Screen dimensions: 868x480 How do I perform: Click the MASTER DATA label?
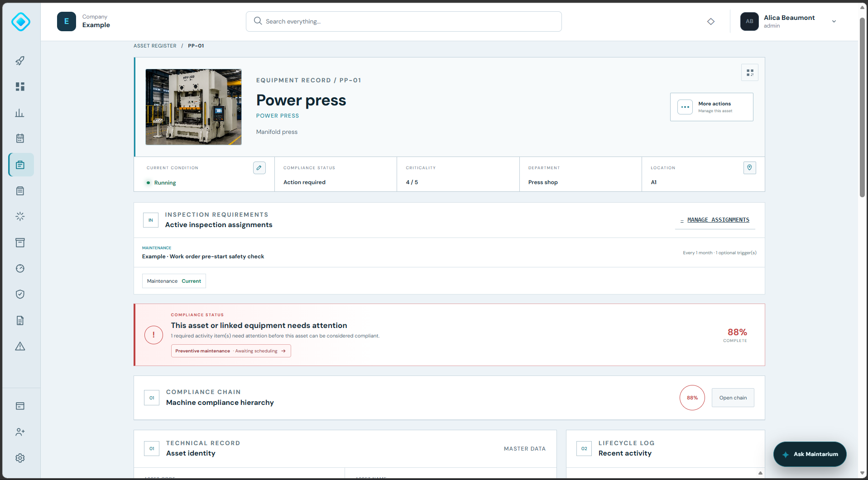(525, 449)
